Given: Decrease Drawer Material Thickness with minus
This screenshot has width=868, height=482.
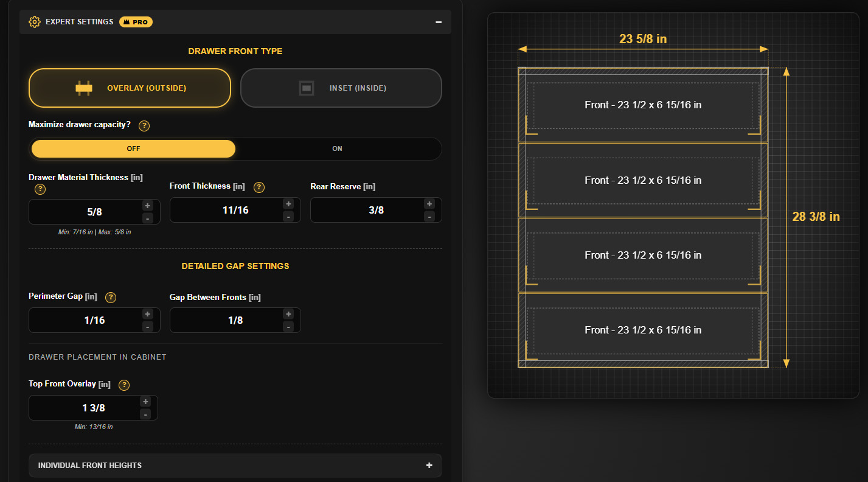Looking at the screenshot, I should point(147,218).
